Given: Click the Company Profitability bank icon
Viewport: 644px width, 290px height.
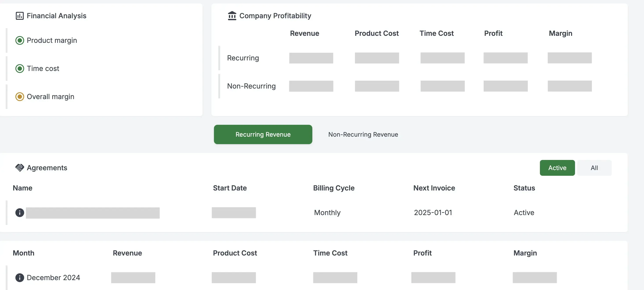Looking at the screenshot, I should [x=232, y=16].
